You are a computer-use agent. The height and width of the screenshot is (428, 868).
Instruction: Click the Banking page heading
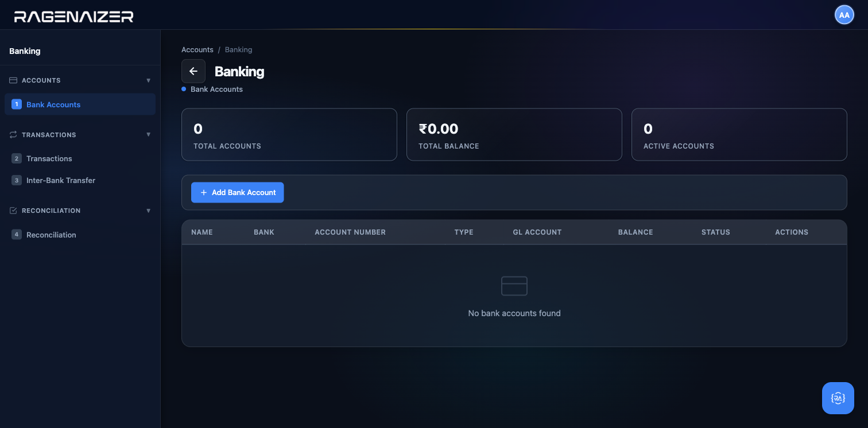(x=239, y=72)
